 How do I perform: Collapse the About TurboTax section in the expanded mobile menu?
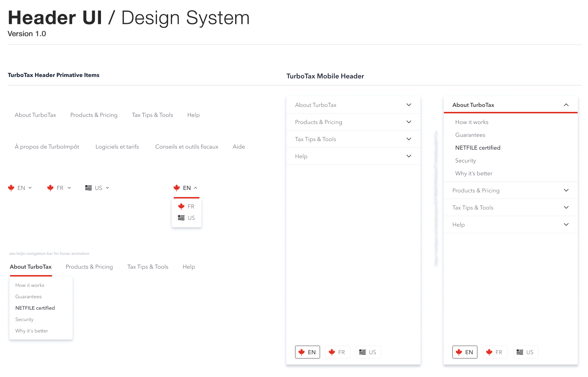coord(566,105)
